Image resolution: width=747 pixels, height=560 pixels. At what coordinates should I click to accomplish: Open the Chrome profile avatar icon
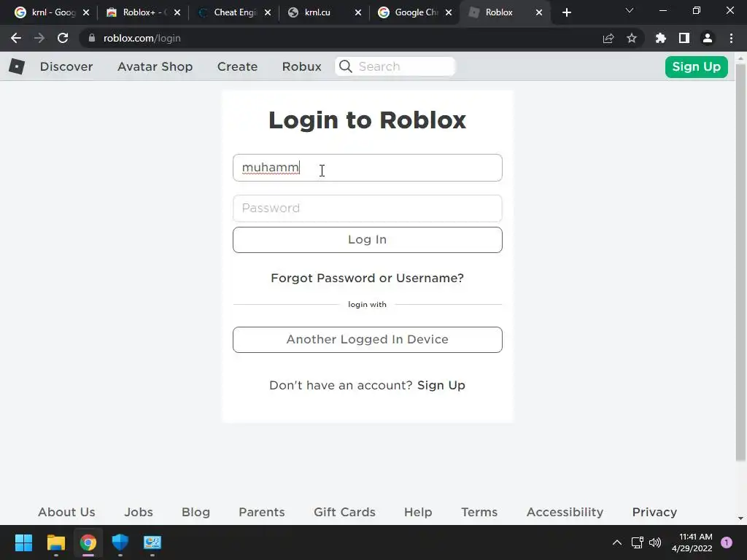pyautogui.click(x=708, y=38)
